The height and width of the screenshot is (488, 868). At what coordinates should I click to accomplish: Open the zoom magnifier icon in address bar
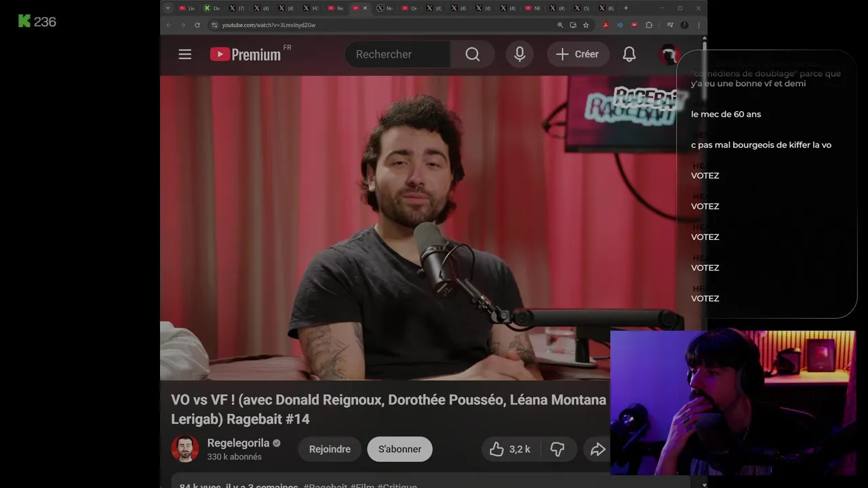560,25
